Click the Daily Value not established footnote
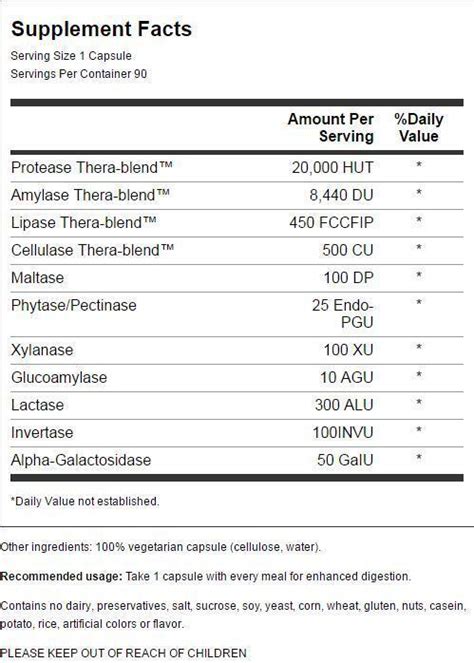This screenshot has height=663, width=474. point(85,501)
